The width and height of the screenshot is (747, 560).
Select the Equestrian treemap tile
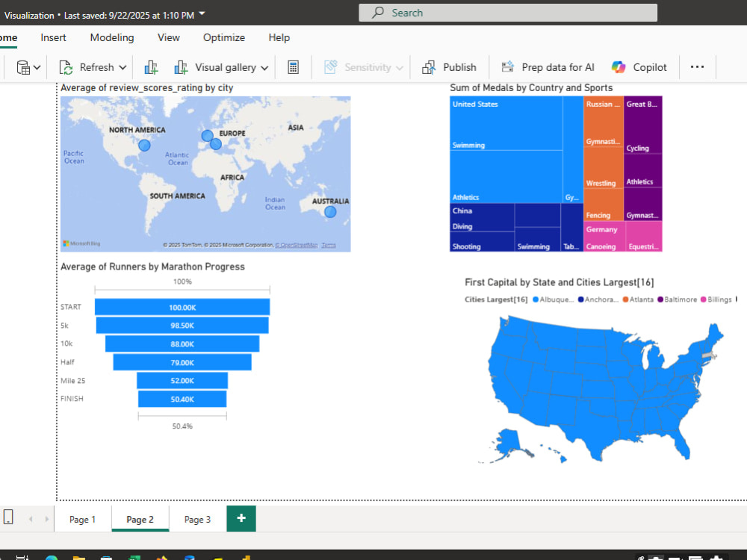click(644, 237)
